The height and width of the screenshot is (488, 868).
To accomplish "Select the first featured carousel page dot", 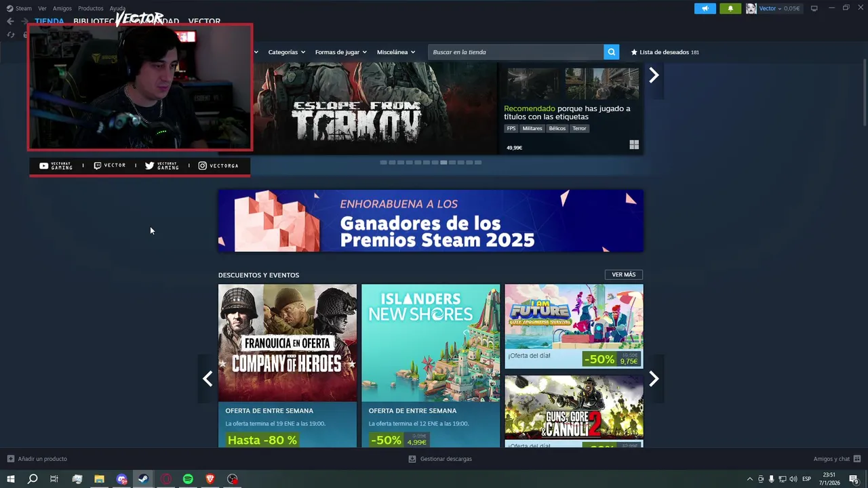I will [383, 163].
